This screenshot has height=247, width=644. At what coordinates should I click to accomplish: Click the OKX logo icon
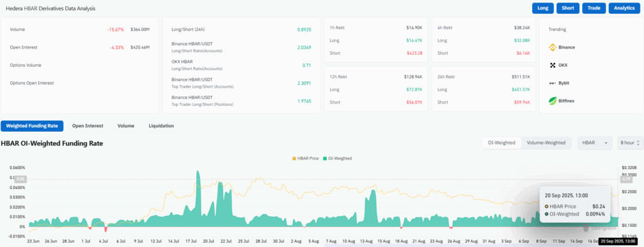coord(552,65)
